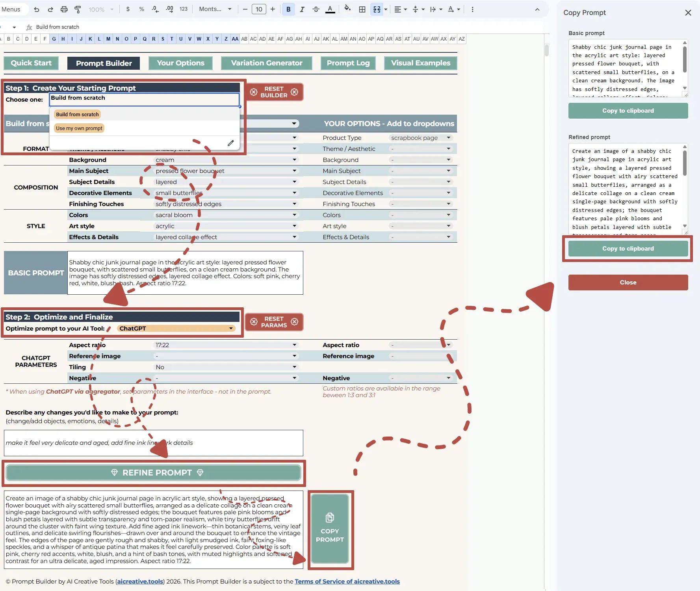
Task: Click the REFINE PROMPT button
Action: (x=154, y=473)
